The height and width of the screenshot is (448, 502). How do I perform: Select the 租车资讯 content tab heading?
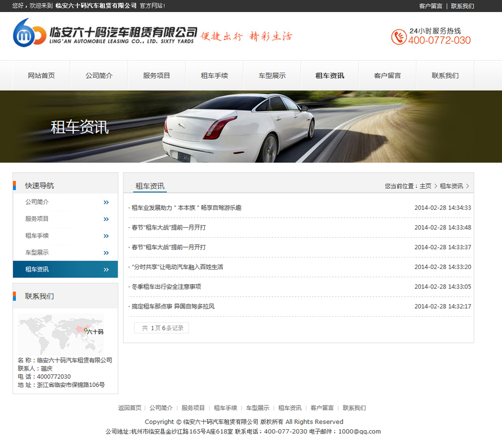[x=150, y=186]
